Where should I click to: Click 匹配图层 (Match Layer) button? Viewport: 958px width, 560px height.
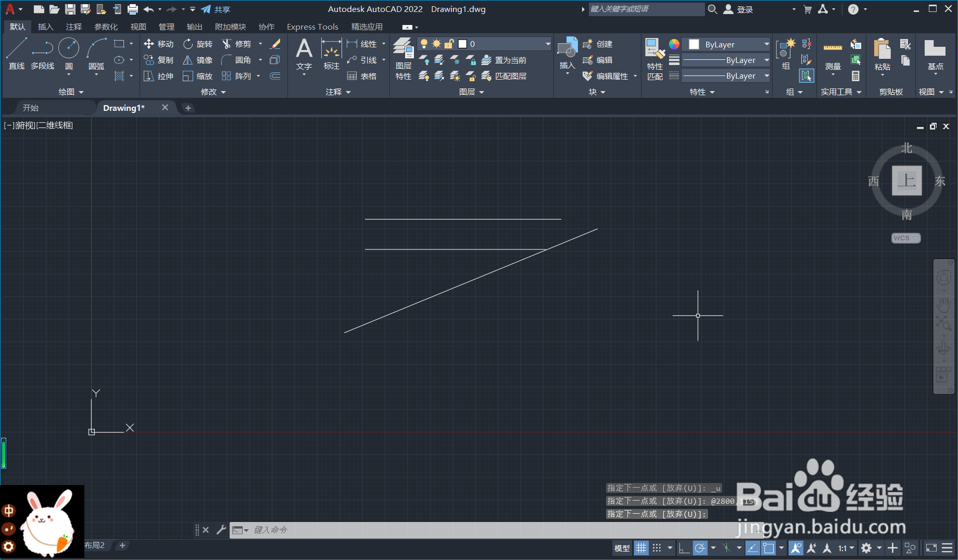point(504,77)
